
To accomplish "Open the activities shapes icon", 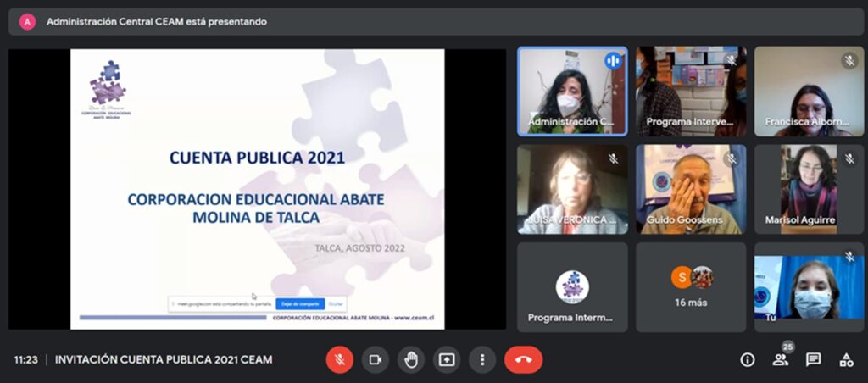I will point(846,359).
